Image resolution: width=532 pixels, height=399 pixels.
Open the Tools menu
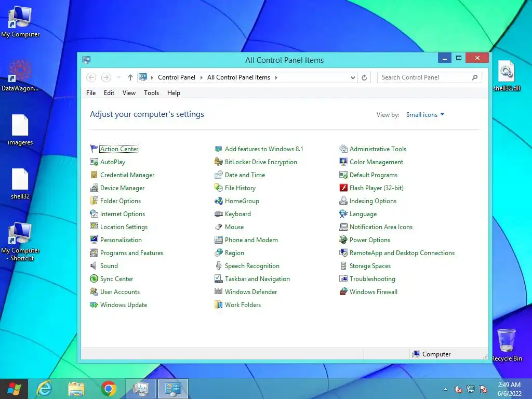tap(151, 92)
